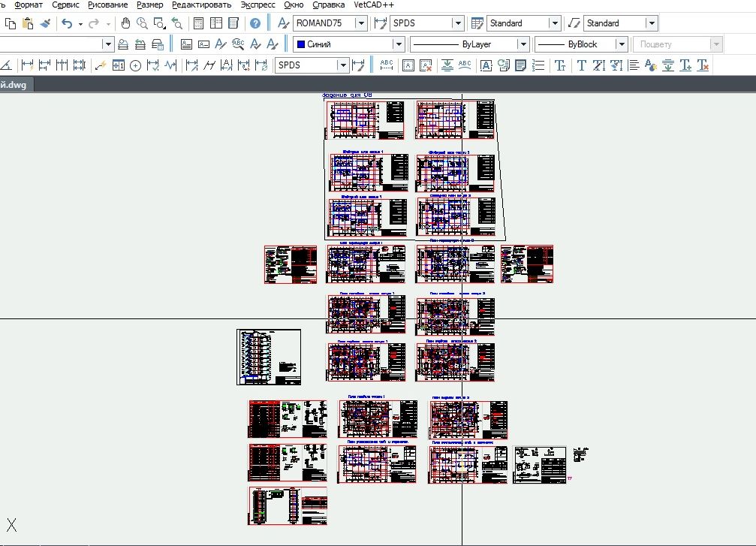Viewport: 756px width, 546px height.
Task: Click the Unmask Text icon with red X
Action: coord(425,65)
